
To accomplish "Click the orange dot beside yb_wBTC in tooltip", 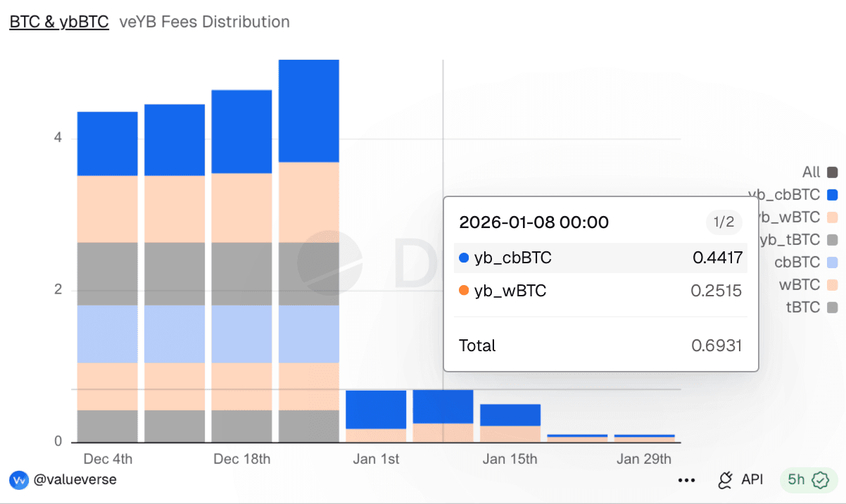I will click(464, 291).
